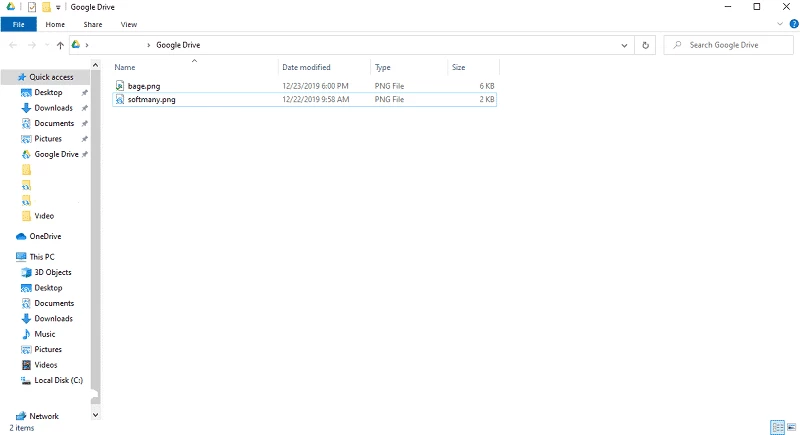Switch to Details view layout

(777, 427)
